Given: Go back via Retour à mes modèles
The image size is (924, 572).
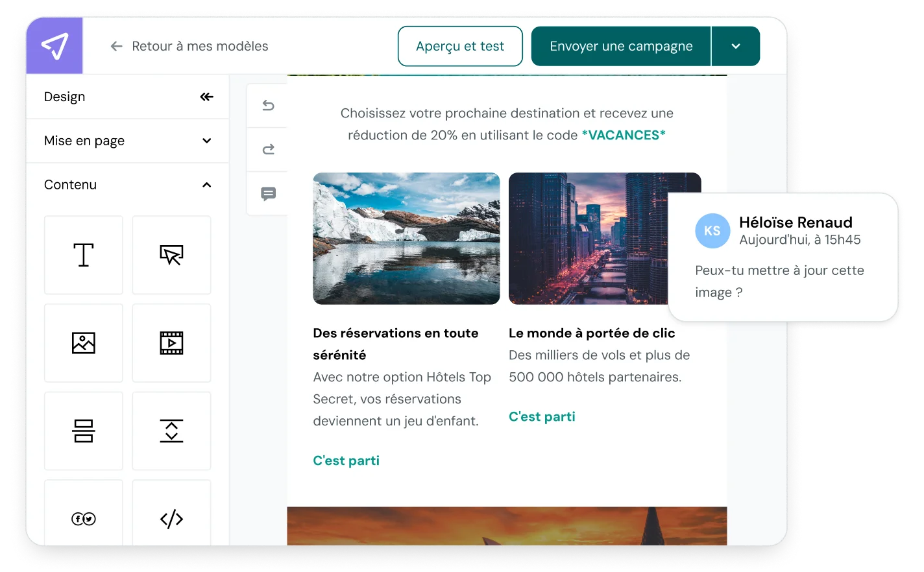Looking at the screenshot, I should coord(200,46).
